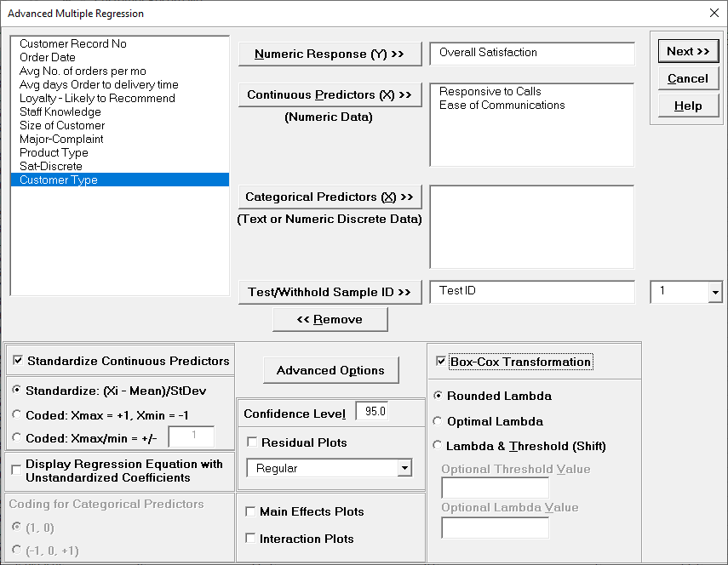Image resolution: width=728 pixels, height=565 pixels.
Task: Click the Test/Withhold Sample ID button
Action: pyautogui.click(x=330, y=292)
